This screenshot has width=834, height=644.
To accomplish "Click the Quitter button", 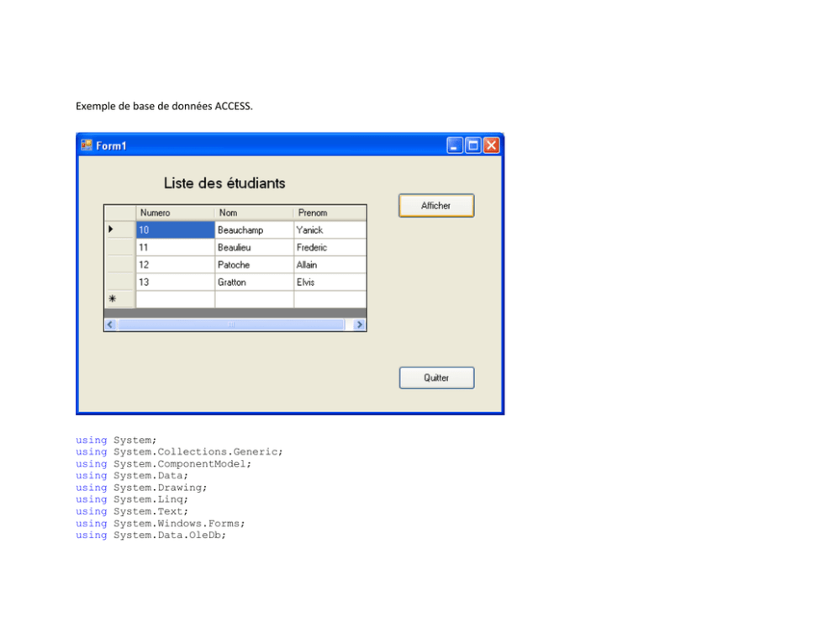I will [436, 377].
